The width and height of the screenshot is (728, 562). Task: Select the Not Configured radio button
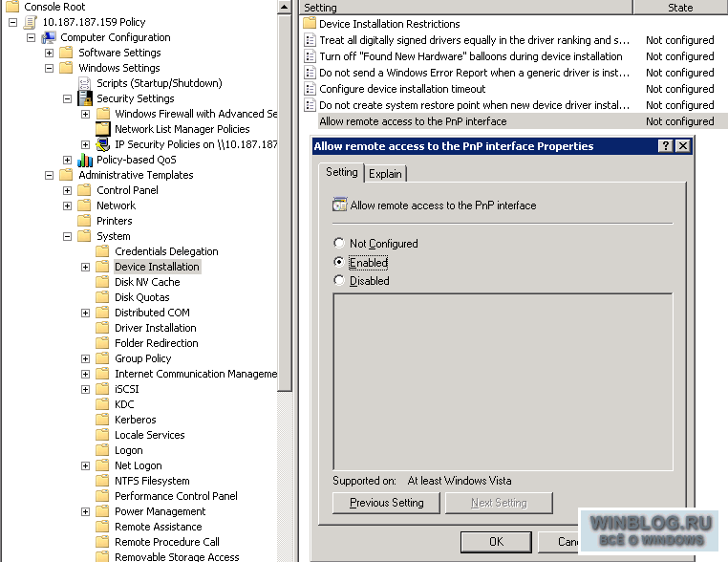(x=339, y=243)
